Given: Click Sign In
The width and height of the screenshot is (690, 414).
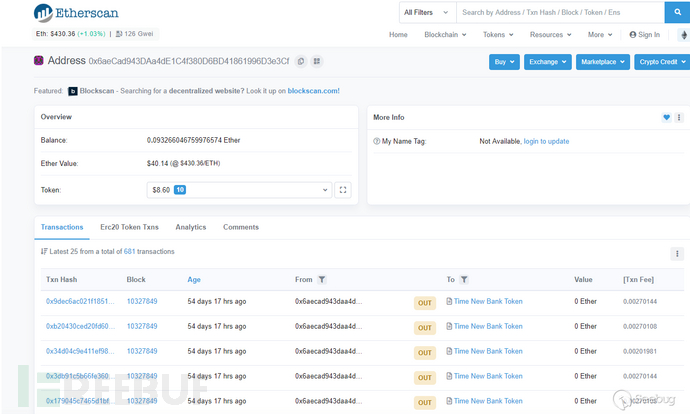Looking at the screenshot, I should tap(645, 35).
